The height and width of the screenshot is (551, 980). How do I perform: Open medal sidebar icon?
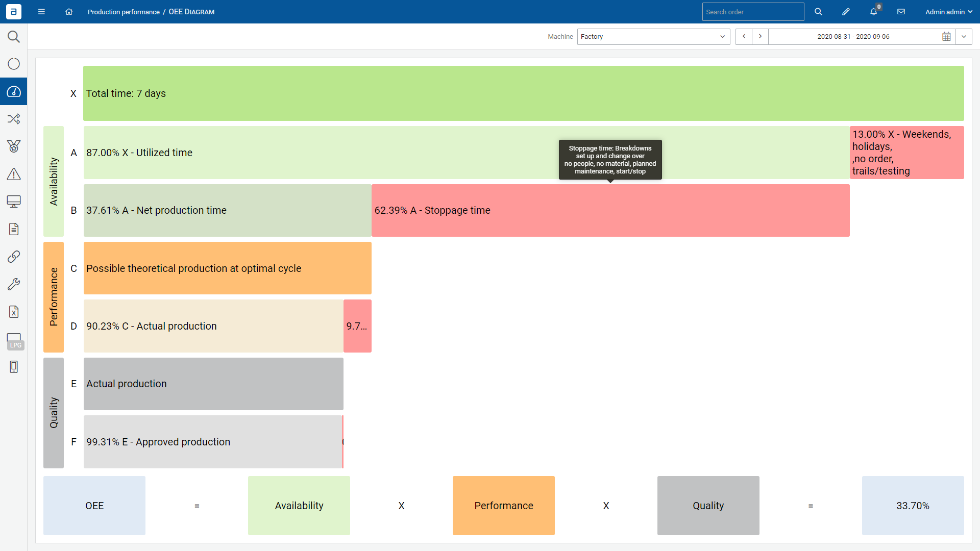pyautogui.click(x=14, y=146)
